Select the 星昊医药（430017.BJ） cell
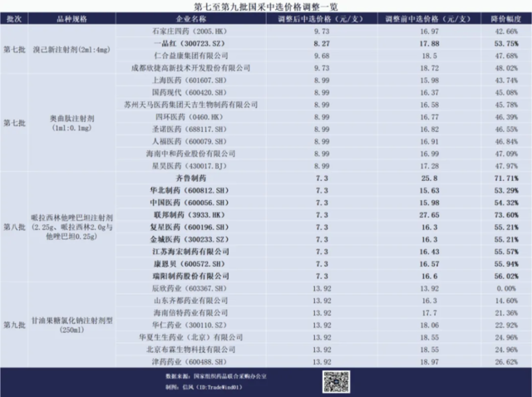 [190, 166]
